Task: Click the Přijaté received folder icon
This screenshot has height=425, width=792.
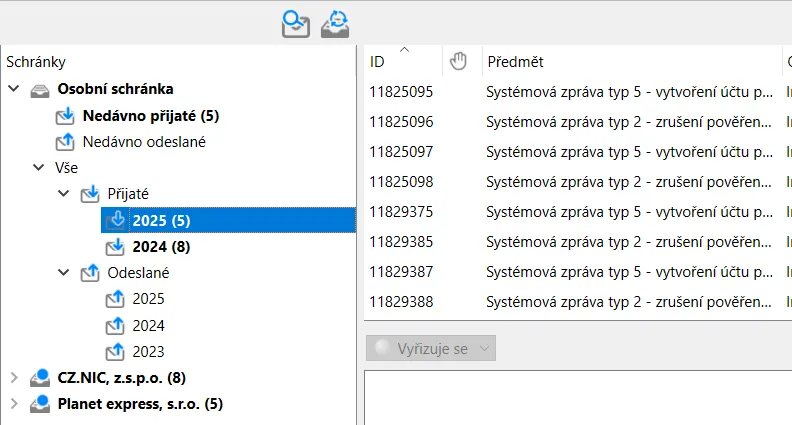Action: (90, 194)
